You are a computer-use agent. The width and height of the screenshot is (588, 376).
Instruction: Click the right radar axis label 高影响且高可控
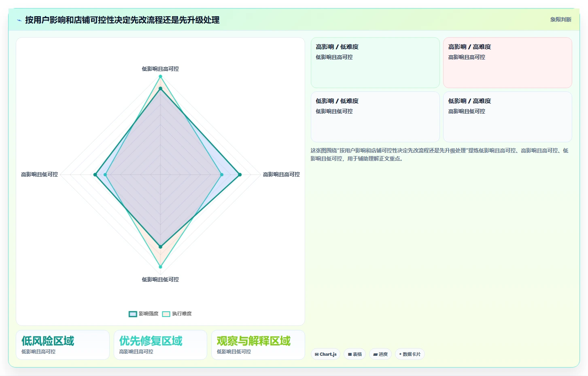click(x=281, y=175)
